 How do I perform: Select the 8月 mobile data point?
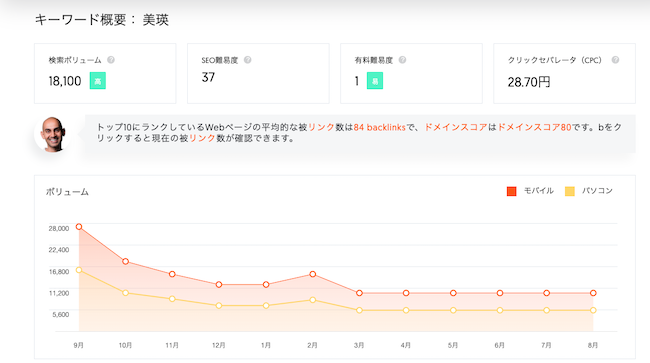[593, 293]
